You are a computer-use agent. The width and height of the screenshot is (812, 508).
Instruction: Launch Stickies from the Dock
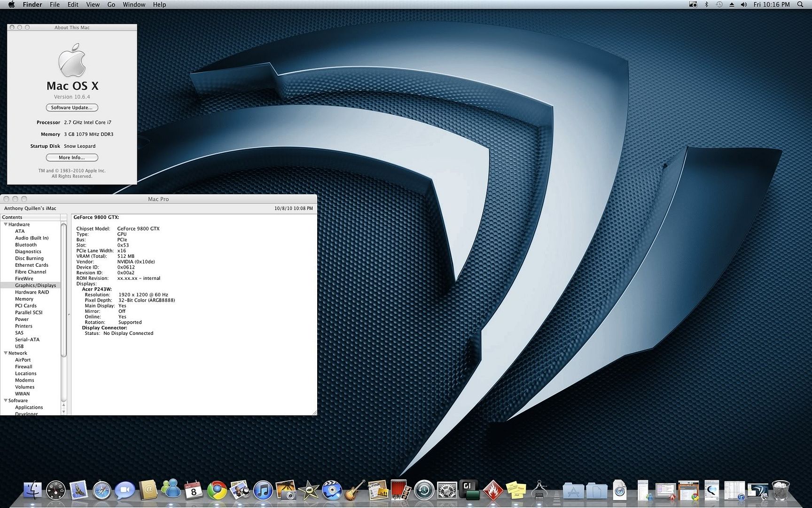515,491
